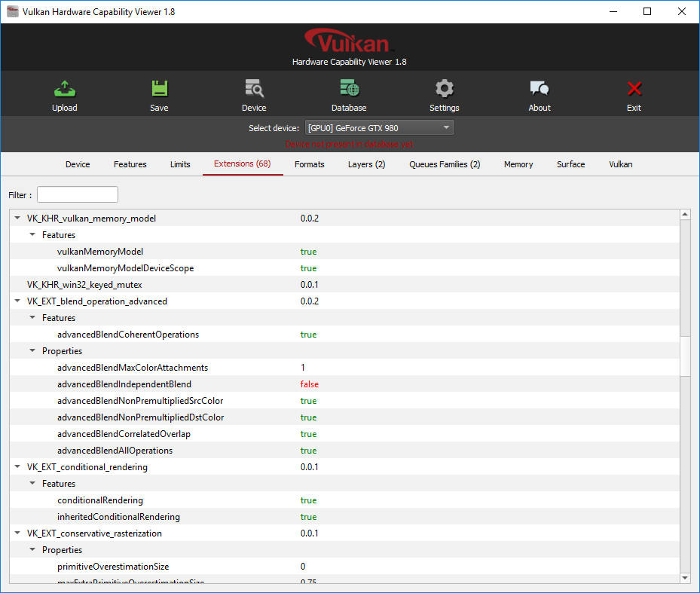Image resolution: width=700 pixels, height=593 pixels.
Task: Select advancedBlendAllOperations row
Action: coord(344,450)
